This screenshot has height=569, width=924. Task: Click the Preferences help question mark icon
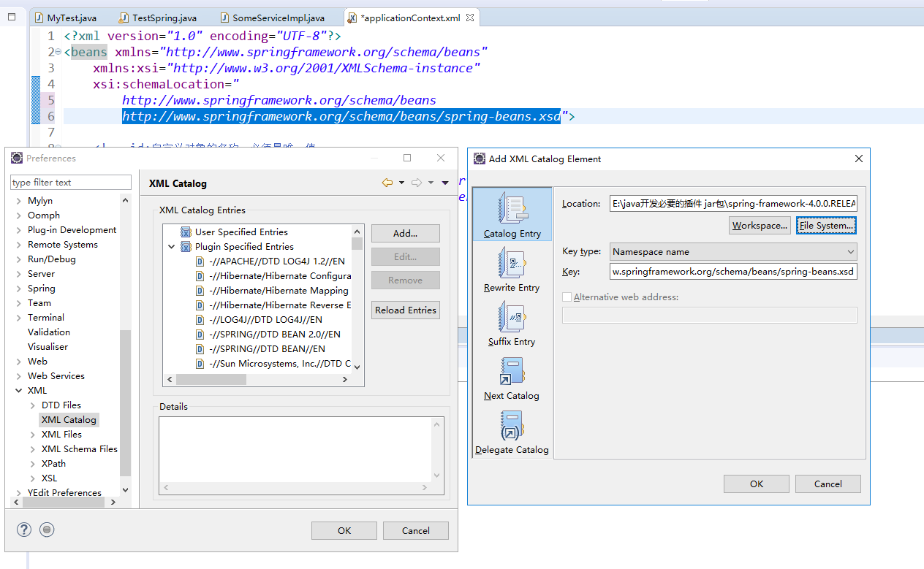pos(24,530)
